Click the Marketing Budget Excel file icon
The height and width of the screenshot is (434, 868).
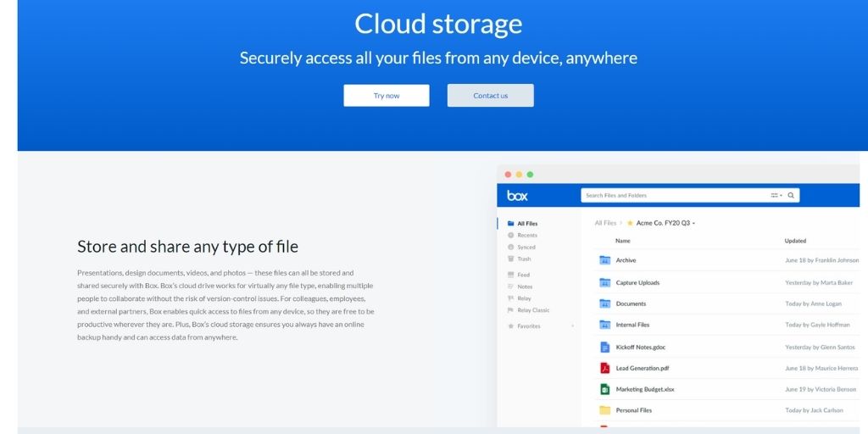click(604, 389)
